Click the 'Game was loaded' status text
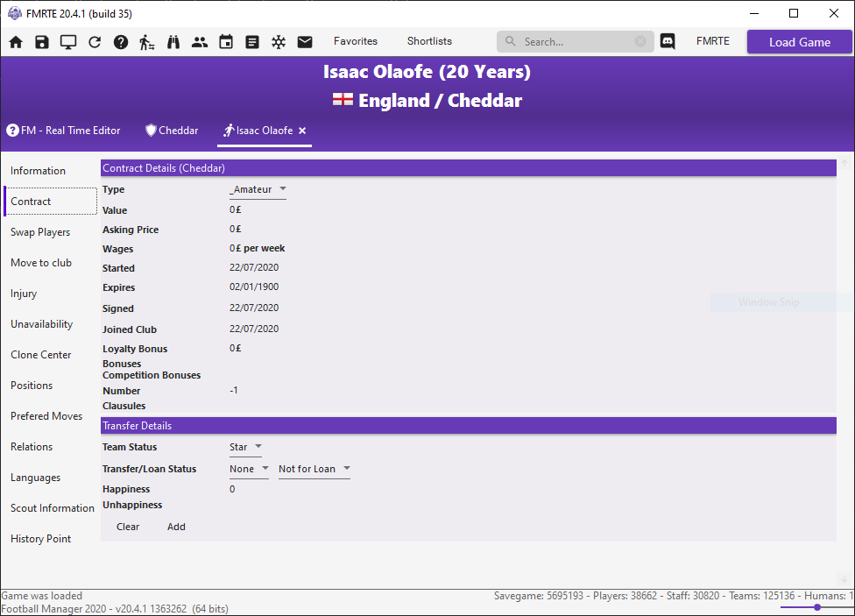The height and width of the screenshot is (616, 855). 42,596
